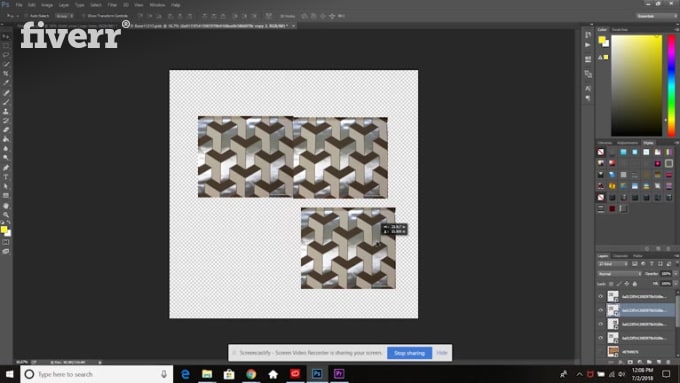Click the create new group folder icon
This screenshot has height=383, width=680.
(649, 362)
